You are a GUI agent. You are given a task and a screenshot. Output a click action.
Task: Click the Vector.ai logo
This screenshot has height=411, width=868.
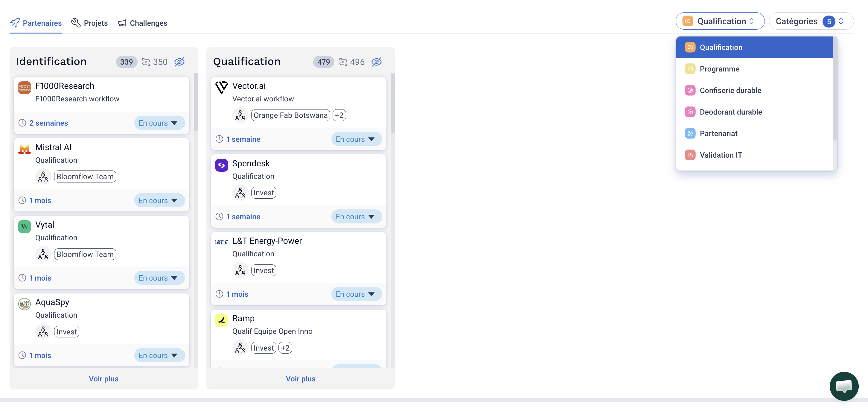click(221, 88)
